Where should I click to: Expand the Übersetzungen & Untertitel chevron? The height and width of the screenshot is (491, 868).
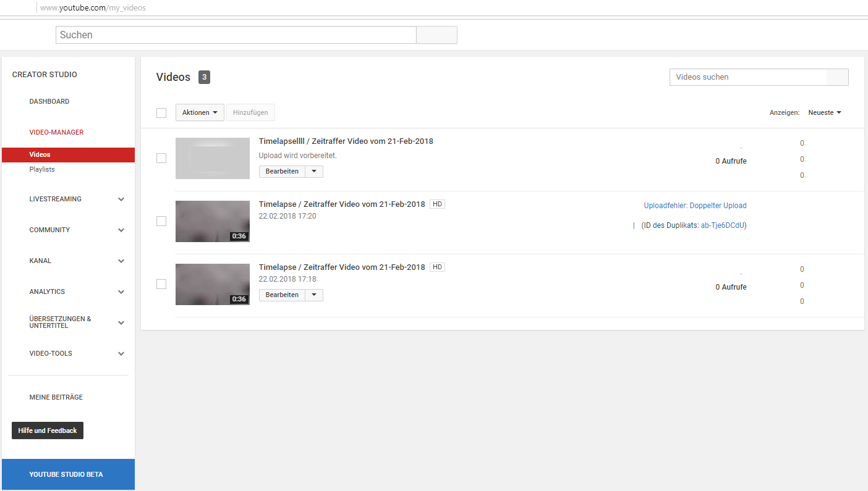[x=121, y=323]
